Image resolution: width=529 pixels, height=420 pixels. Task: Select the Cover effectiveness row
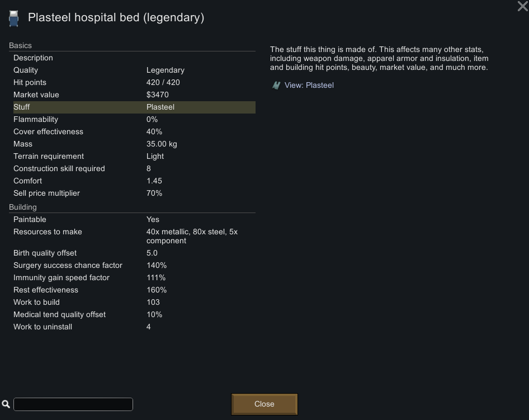tap(133, 132)
